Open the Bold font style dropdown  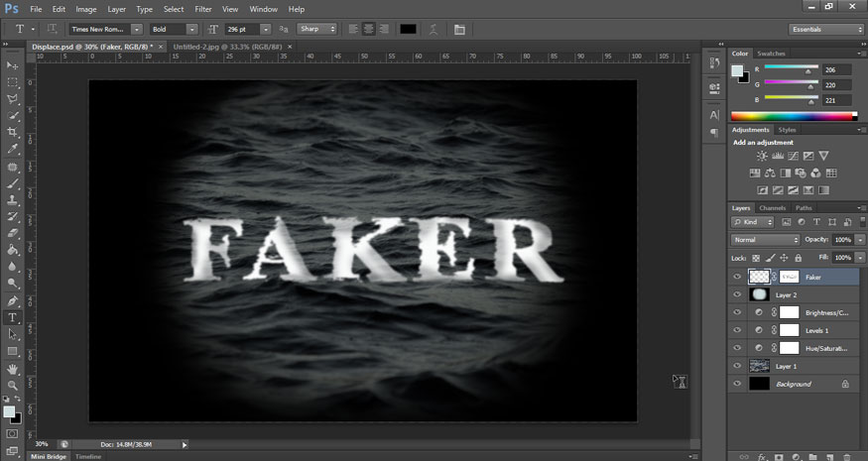(191, 30)
